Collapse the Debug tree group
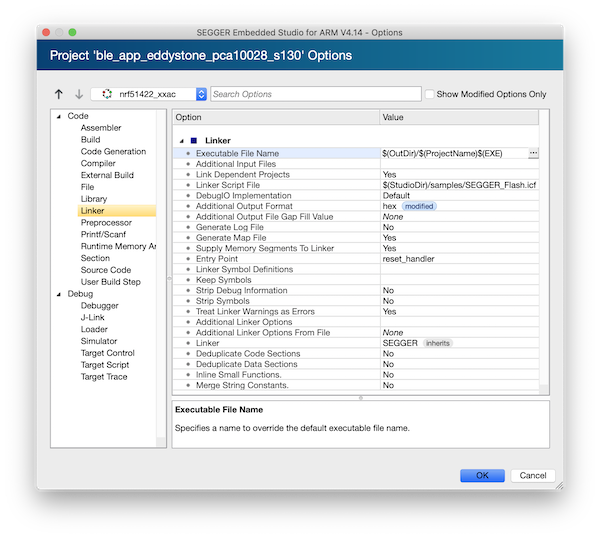600x538 pixels. point(59,294)
